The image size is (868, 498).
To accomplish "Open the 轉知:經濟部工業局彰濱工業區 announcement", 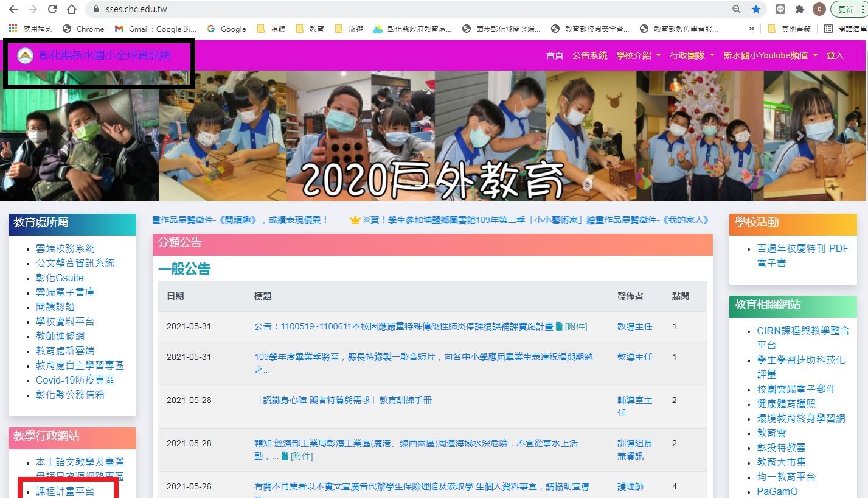I will click(416, 449).
